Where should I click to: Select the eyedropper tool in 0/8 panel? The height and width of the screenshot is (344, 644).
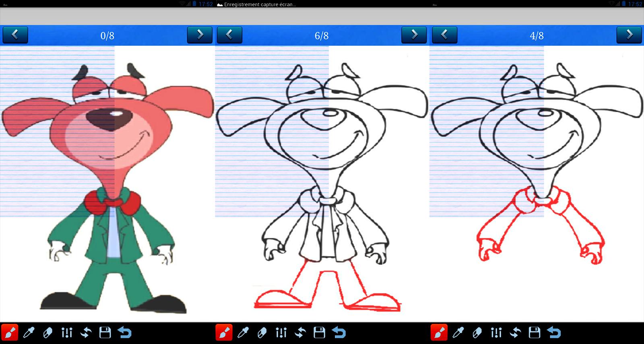tap(29, 333)
